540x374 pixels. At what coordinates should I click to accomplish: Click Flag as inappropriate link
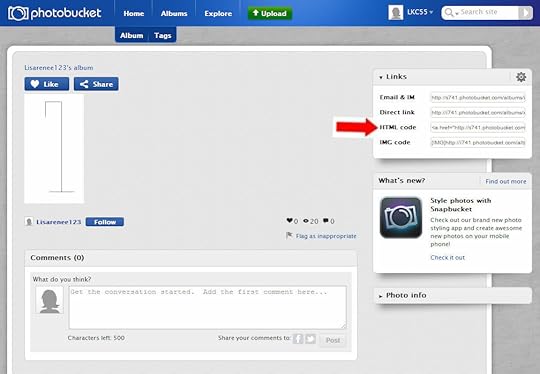(x=326, y=236)
